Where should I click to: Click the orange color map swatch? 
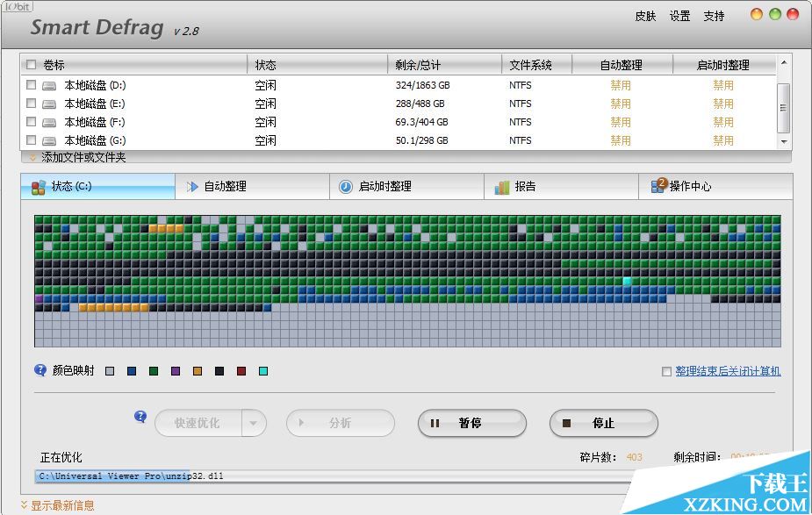pos(198,371)
